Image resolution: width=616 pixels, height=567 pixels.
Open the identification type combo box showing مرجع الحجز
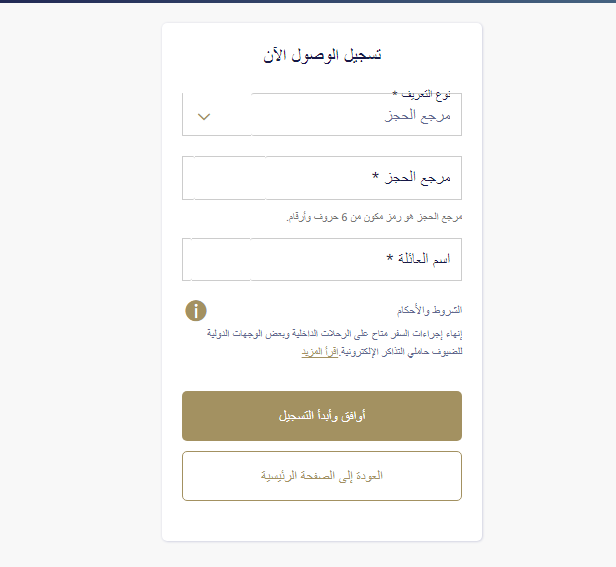tap(322, 114)
